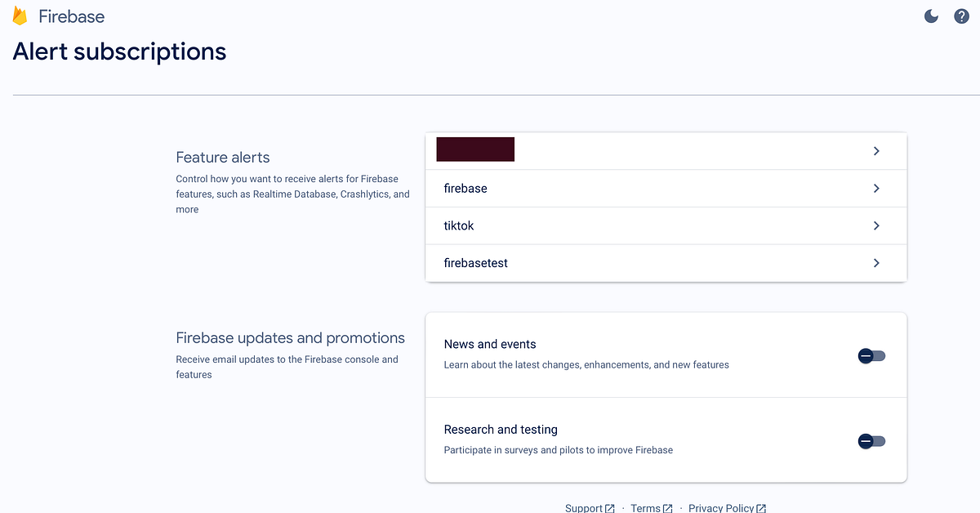Expand the redacted project row chevron
980x513 pixels.
[876, 151]
